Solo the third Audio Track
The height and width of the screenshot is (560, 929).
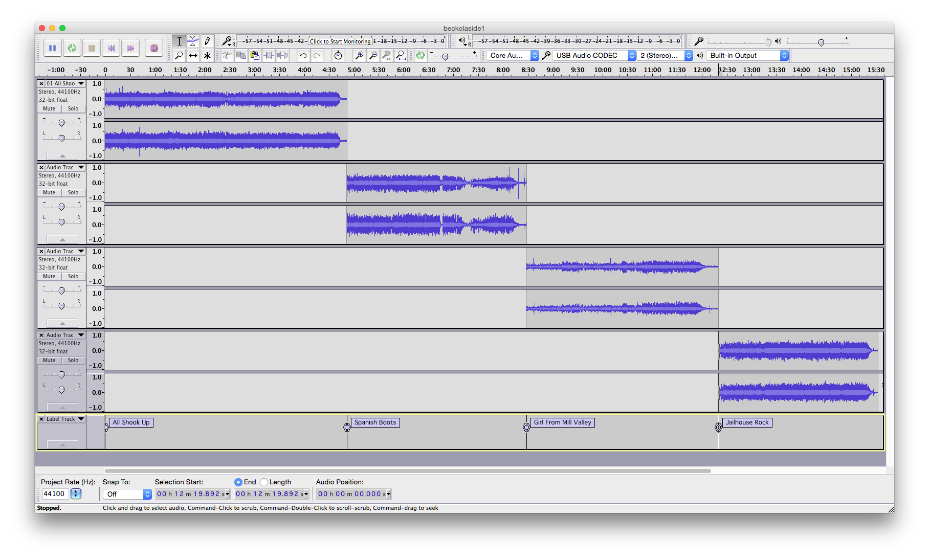[73, 276]
